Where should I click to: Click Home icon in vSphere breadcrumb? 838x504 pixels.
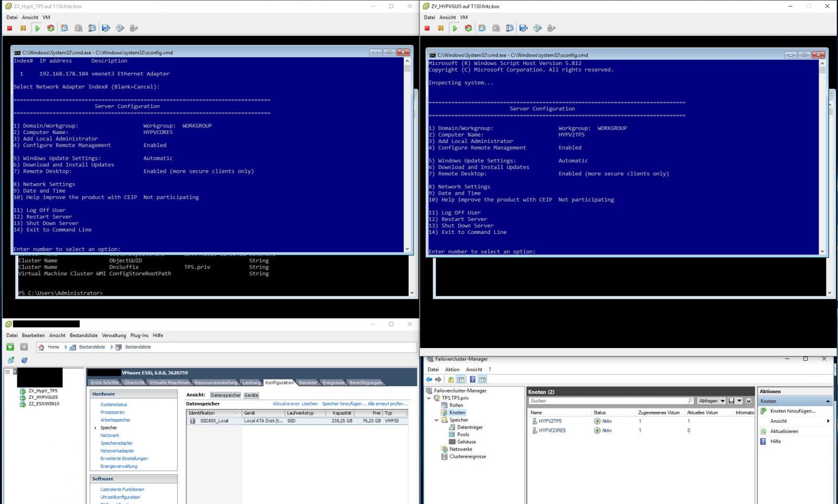tap(41, 347)
